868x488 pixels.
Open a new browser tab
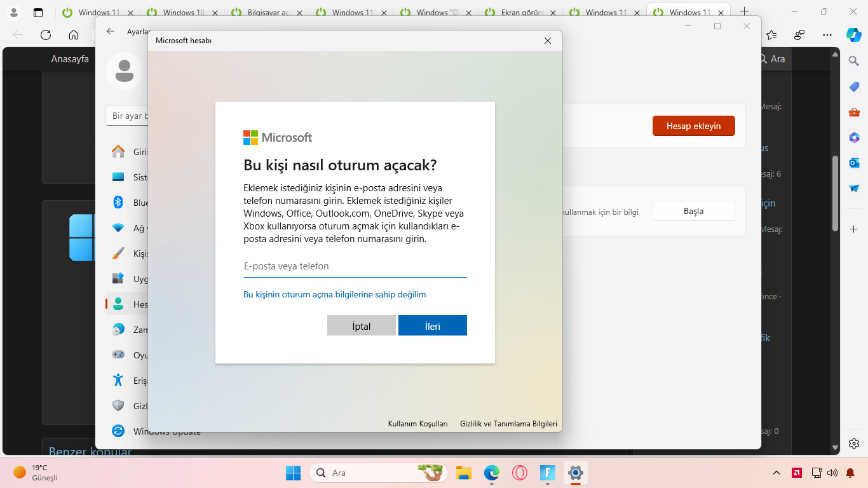[745, 12]
